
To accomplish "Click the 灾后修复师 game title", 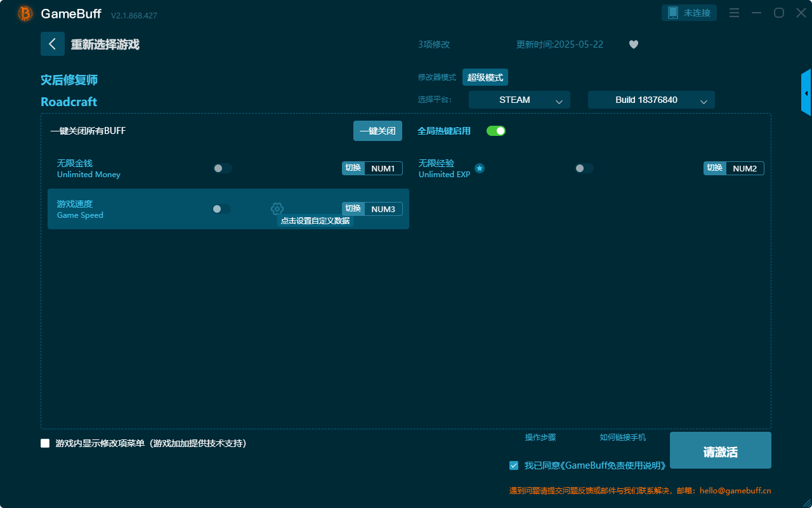I will pyautogui.click(x=69, y=80).
